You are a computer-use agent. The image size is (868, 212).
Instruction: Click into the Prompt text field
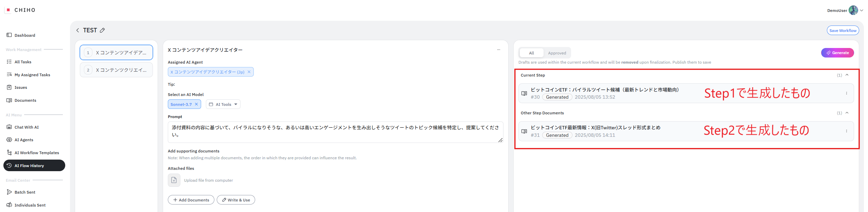(x=335, y=132)
